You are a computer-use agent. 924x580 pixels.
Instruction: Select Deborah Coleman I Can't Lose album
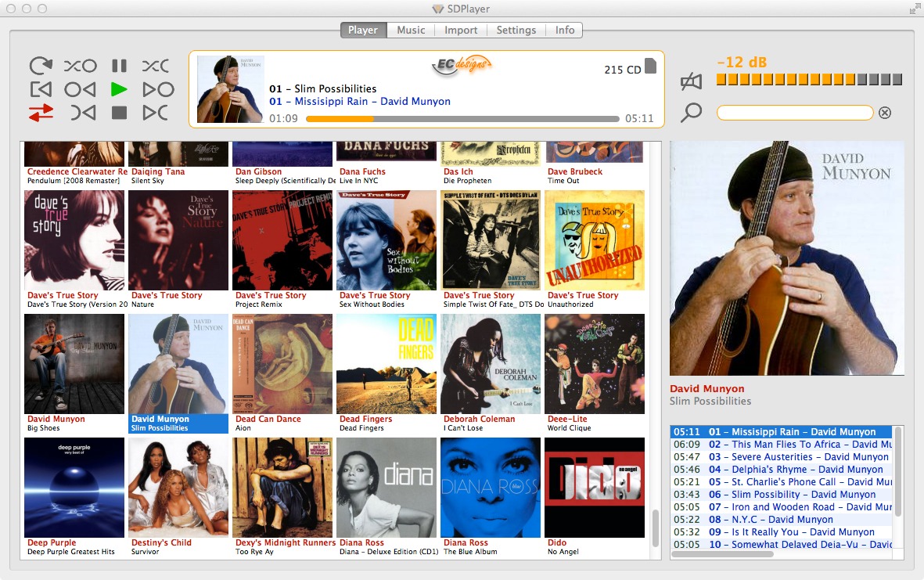[x=491, y=373]
